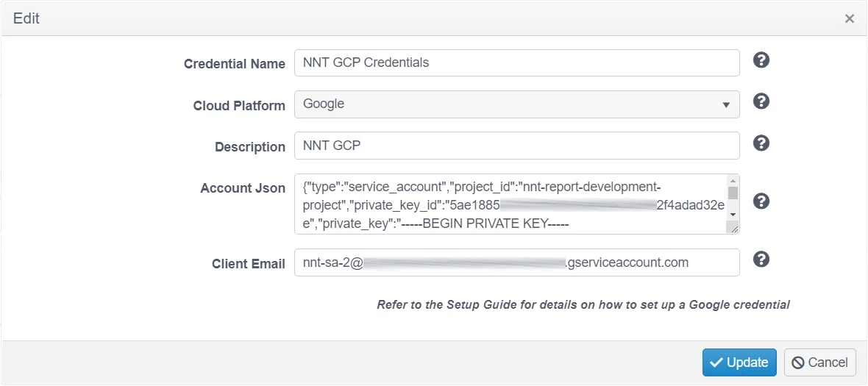The height and width of the screenshot is (386, 868).
Task: Open help icon for Description field
Action: point(762,143)
